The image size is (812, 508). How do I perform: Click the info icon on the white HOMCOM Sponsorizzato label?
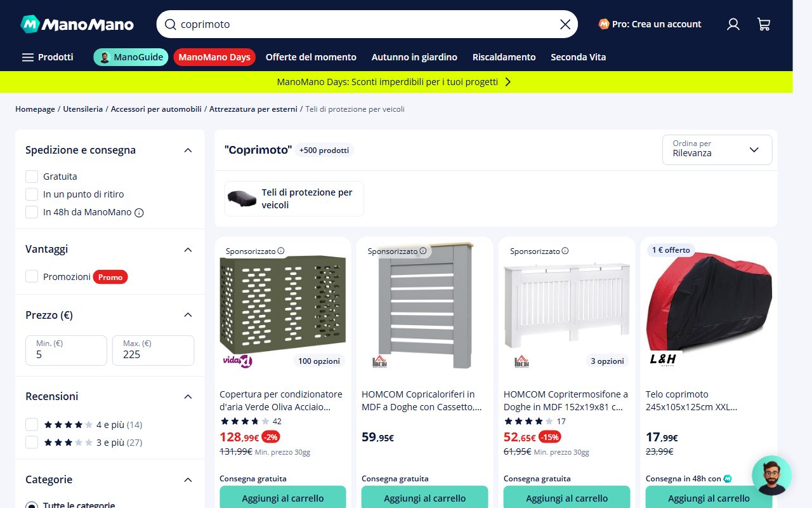(565, 251)
